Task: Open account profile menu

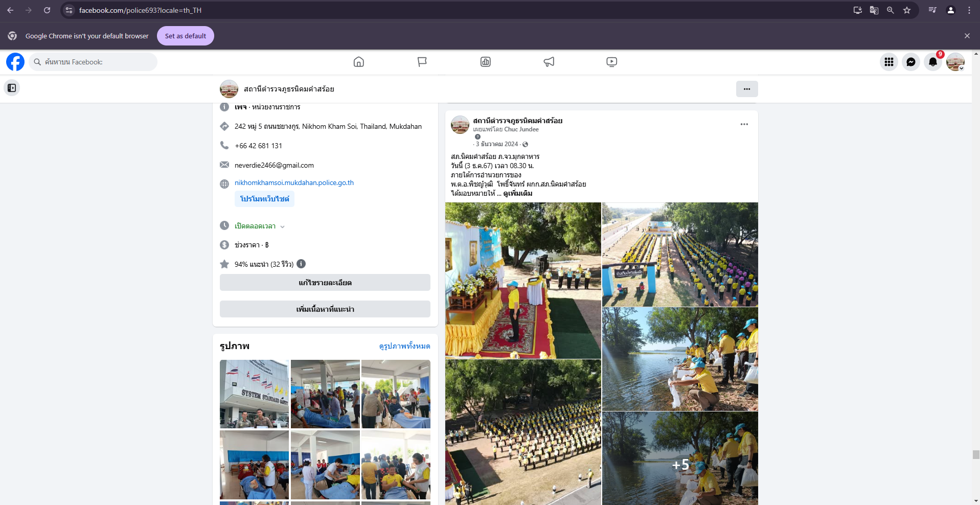Action: point(955,62)
